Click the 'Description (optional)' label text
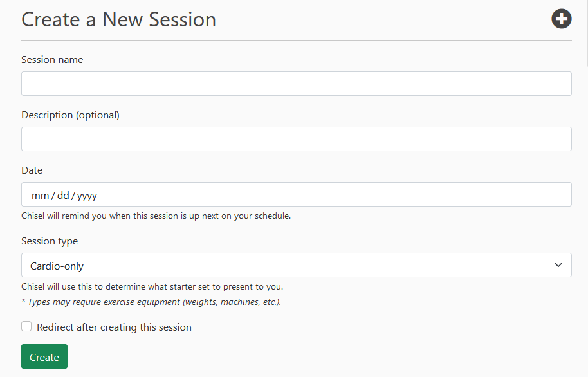 pos(71,115)
